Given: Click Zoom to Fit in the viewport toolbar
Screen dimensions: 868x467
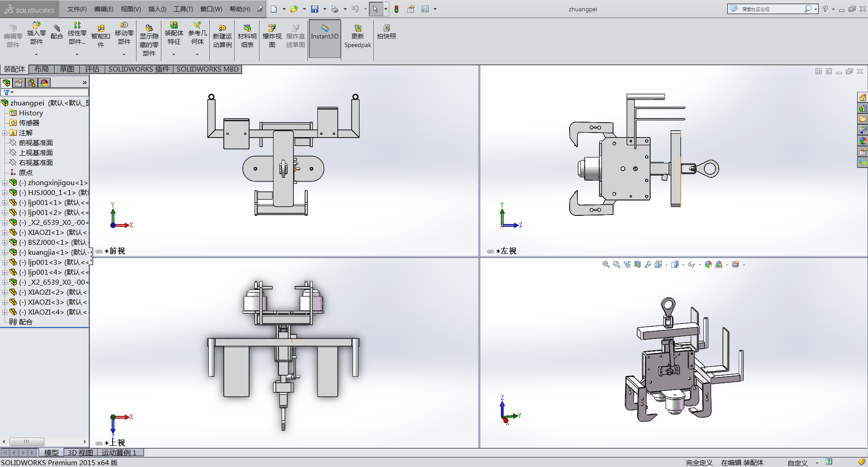Looking at the screenshot, I should pyautogui.click(x=606, y=264).
